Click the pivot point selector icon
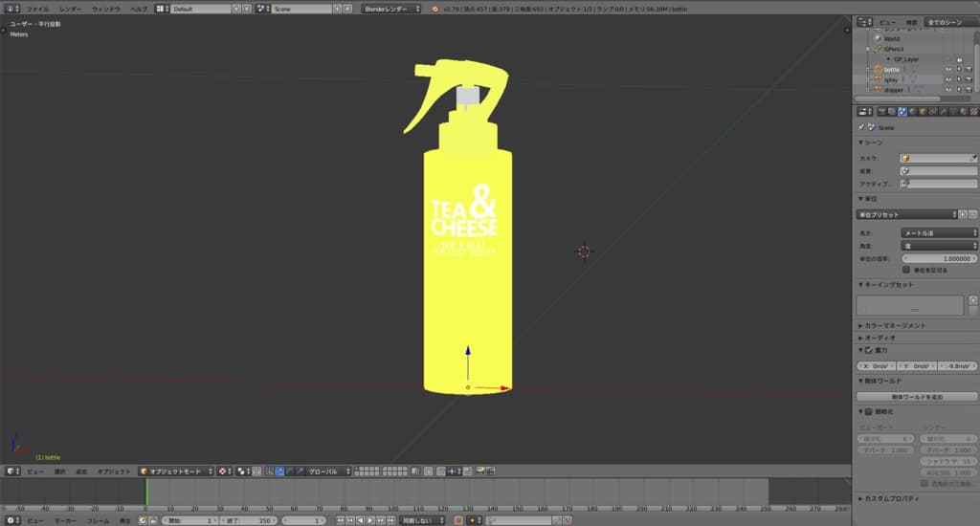 coord(243,471)
